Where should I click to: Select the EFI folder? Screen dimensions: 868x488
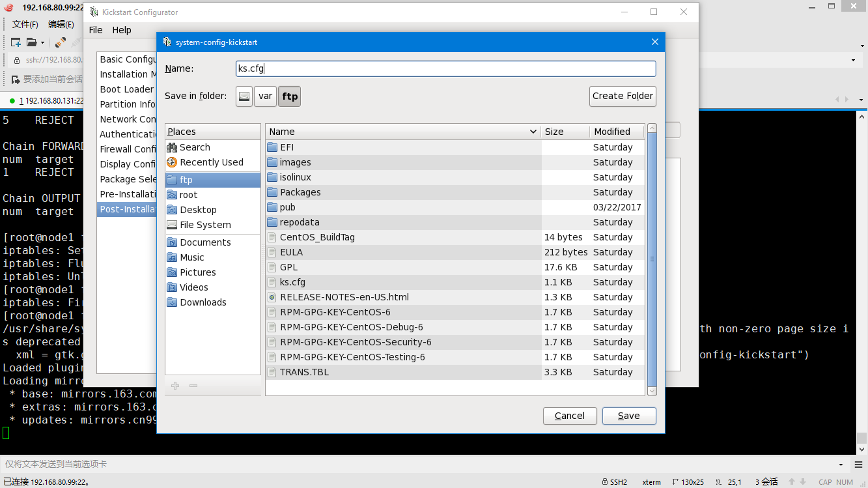coord(455,147)
